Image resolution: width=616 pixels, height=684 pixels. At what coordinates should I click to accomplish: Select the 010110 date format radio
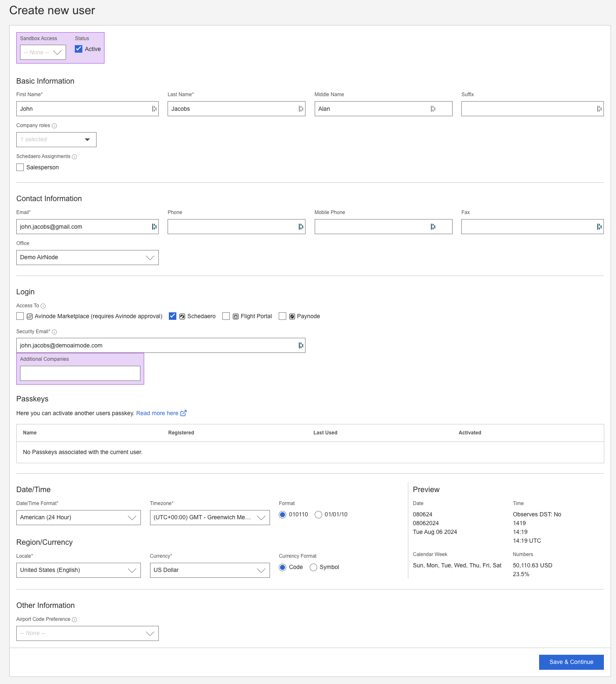pyautogui.click(x=283, y=515)
